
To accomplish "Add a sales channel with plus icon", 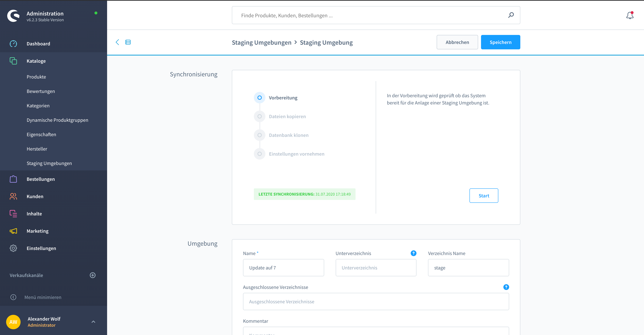I will (93, 275).
